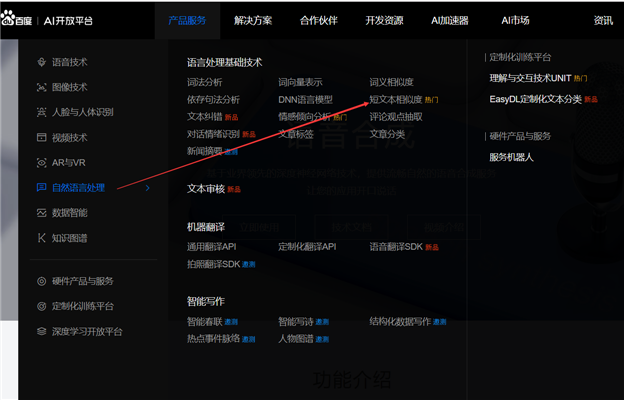Click the 知识图谱 K icon

coord(41,238)
